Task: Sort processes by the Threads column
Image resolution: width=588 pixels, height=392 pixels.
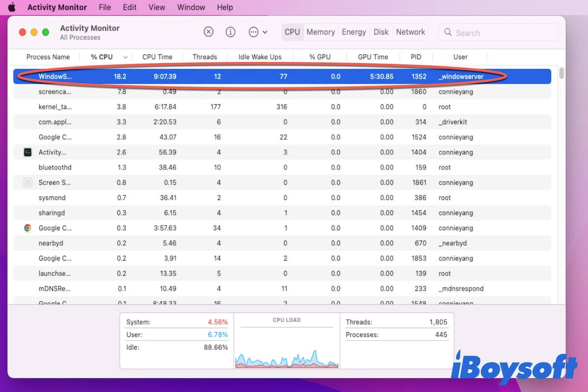Action: click(204, 57)
